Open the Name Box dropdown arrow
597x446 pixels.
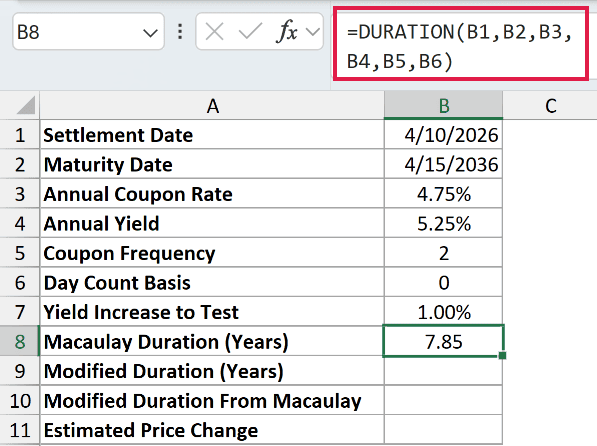(x=150, y=33)
